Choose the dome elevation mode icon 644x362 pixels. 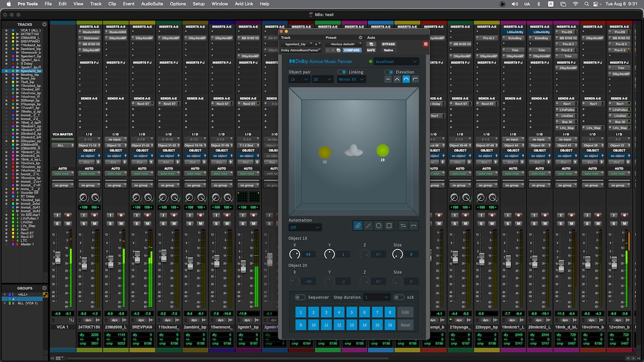[x=406, y=79]
